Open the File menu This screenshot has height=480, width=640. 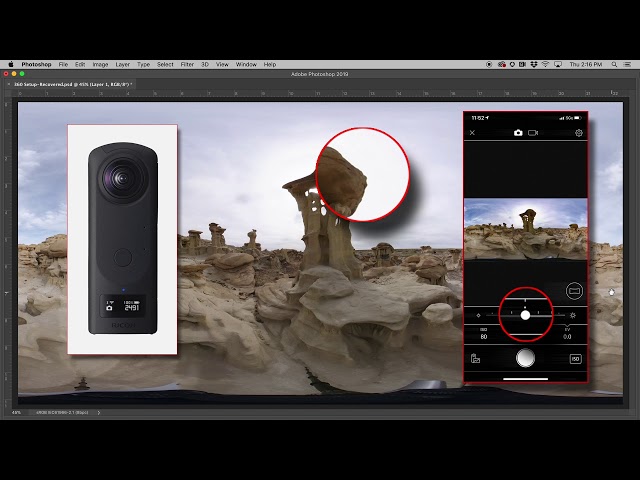point(63,64)
